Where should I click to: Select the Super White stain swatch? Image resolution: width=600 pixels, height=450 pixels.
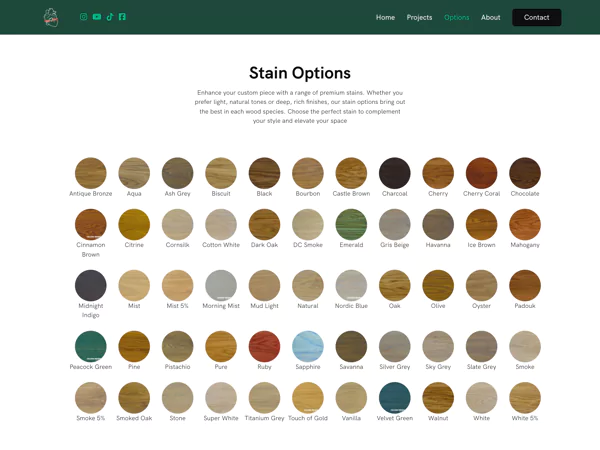(221, 398)
